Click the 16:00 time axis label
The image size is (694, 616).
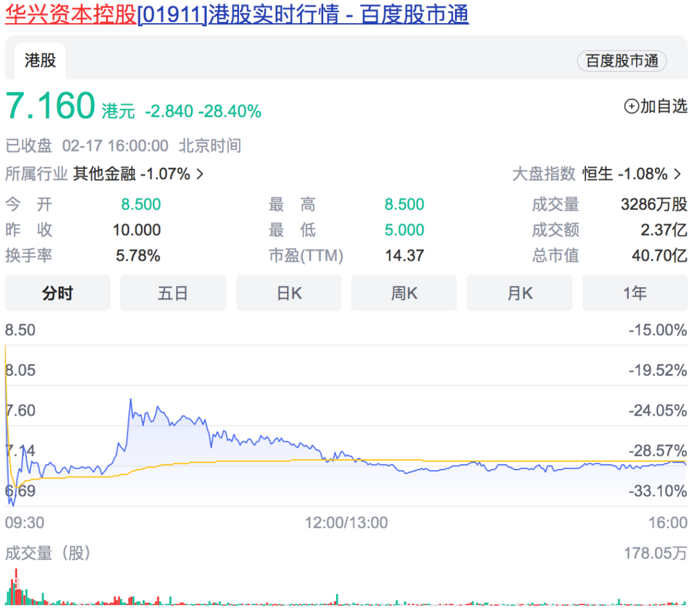point(668,523)
